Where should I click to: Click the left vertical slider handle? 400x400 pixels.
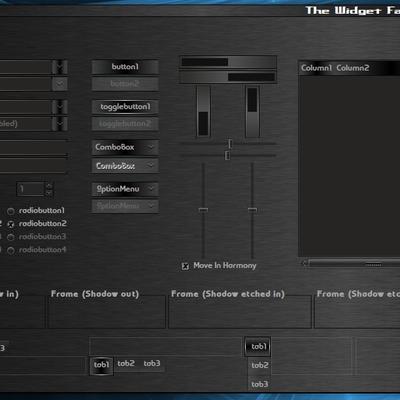pyautogui.click(x=203, y=210)
